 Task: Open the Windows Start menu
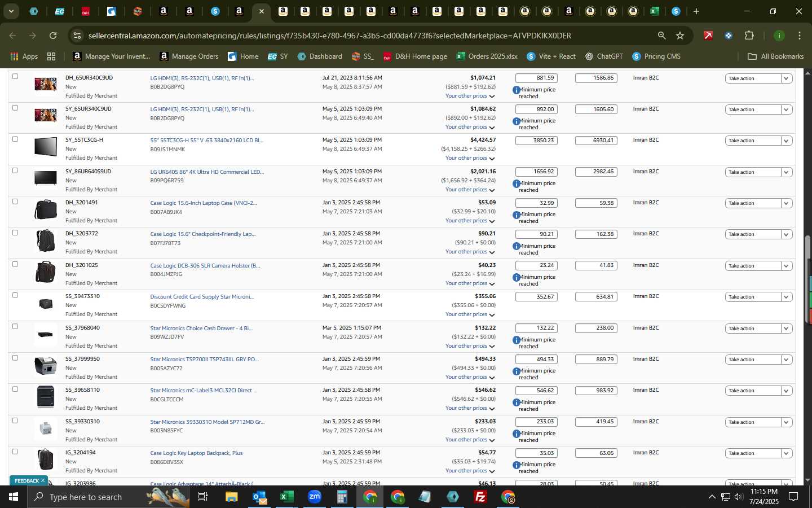point(14,497)
